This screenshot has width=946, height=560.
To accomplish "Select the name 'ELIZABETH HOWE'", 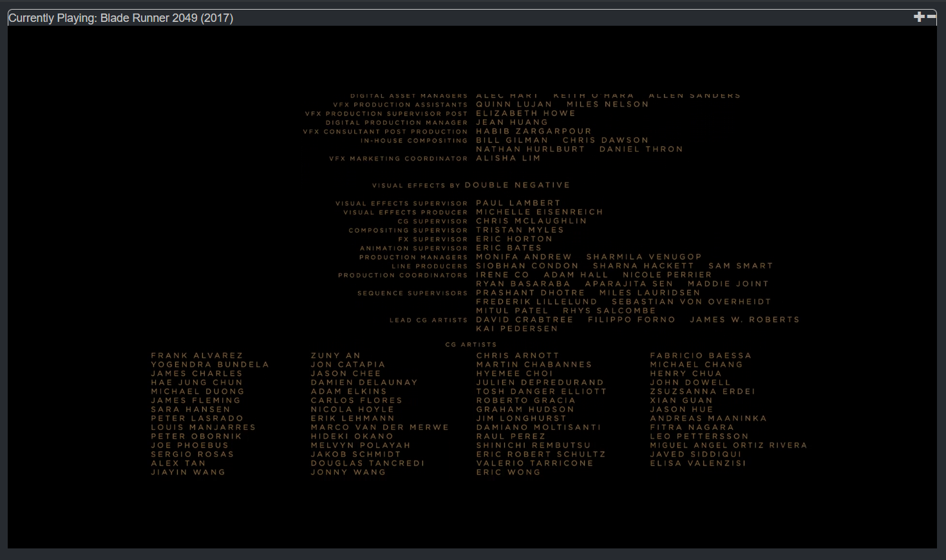I will 526,113.
